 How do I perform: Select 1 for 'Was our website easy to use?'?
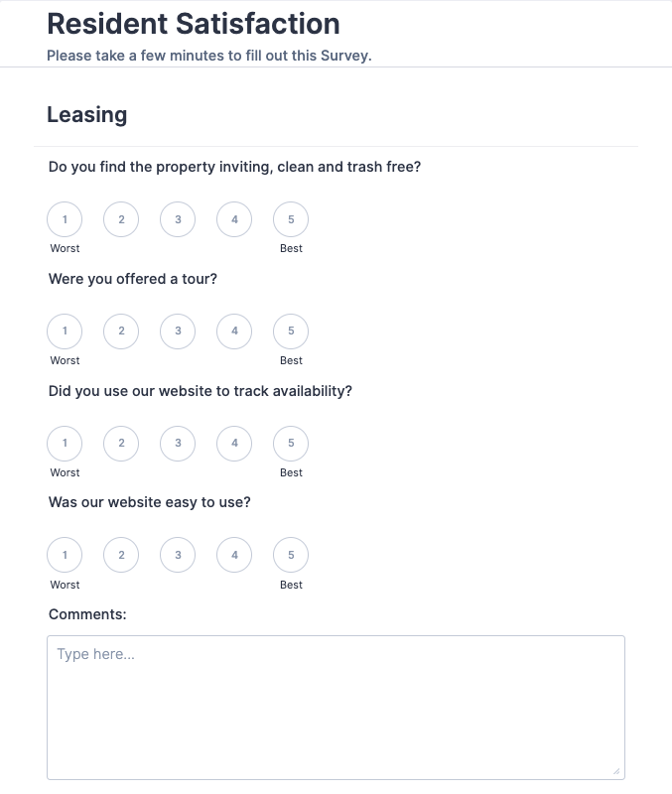65,555
